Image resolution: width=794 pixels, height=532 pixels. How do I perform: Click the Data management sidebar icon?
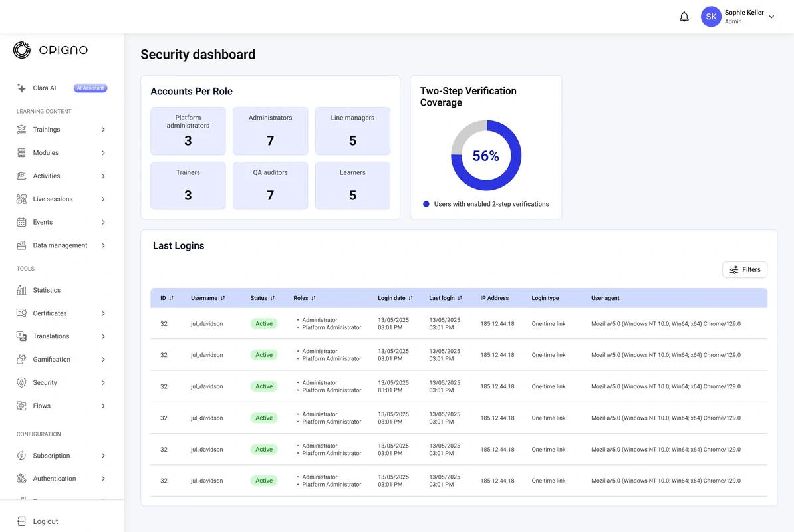coord(21,245)
